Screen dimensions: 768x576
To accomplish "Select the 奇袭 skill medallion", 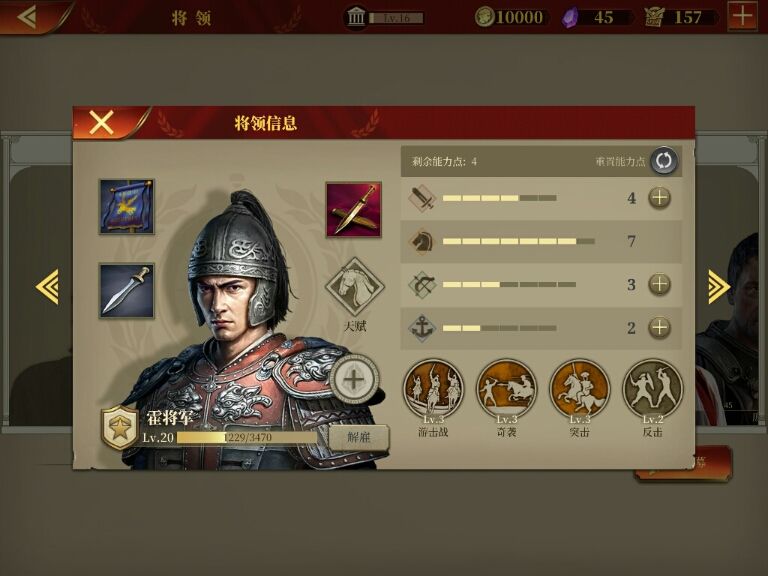I will [x=506, y=389].
